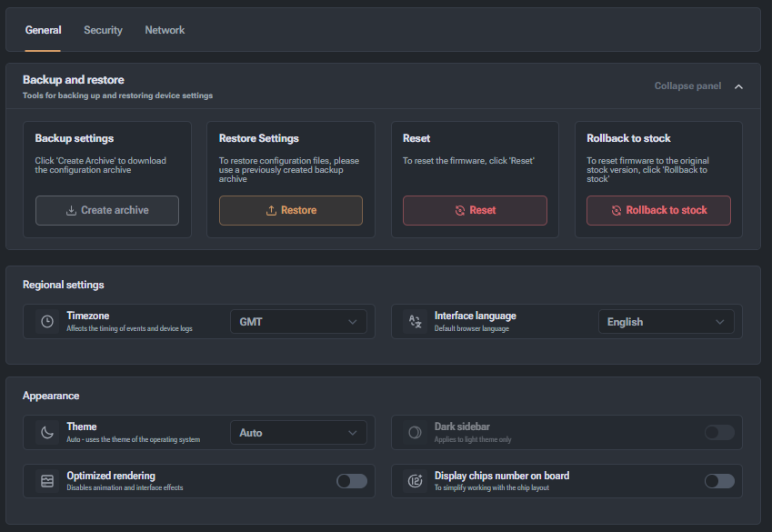Click the moon icon beside Theme
The image size is (772, 532).
(47, 433)
